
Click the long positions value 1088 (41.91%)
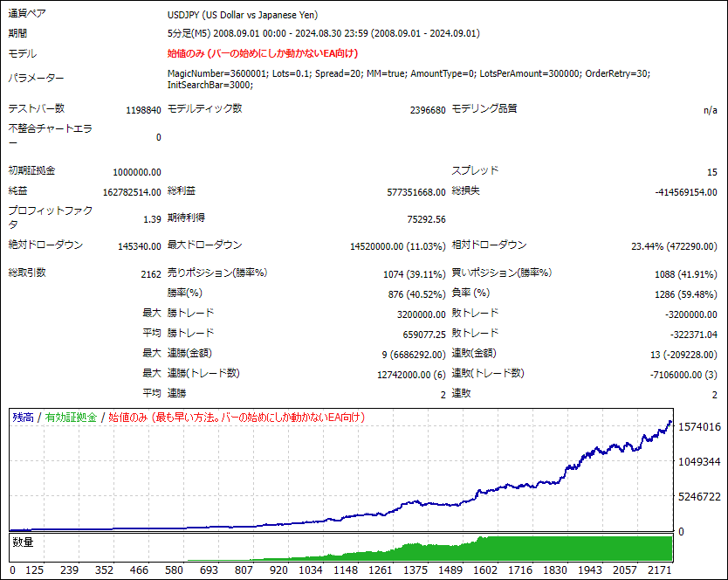click(686, 274)
